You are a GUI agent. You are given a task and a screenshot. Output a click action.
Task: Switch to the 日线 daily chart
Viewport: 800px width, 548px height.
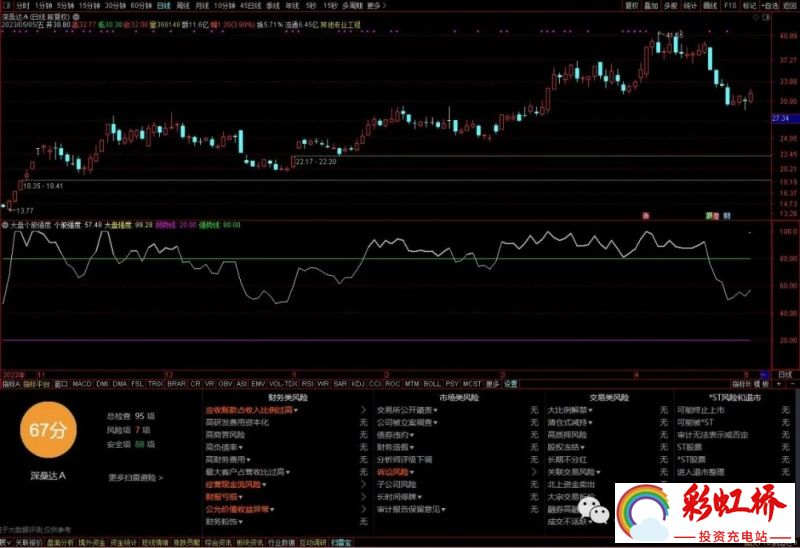(x=163, y=6)
